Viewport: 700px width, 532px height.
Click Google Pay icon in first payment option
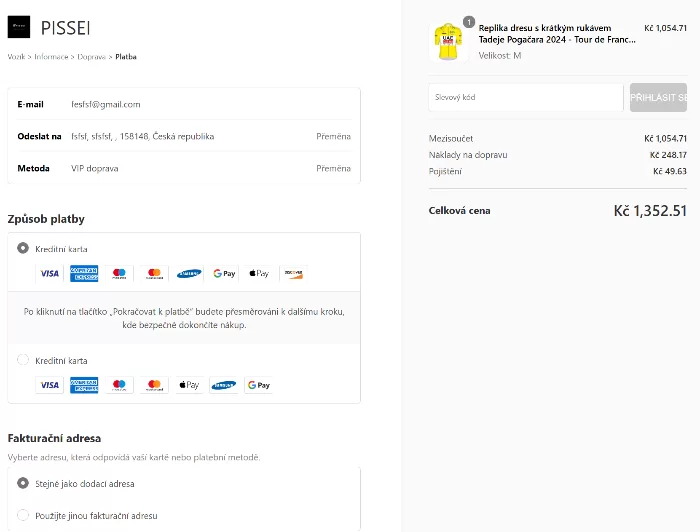224,273
